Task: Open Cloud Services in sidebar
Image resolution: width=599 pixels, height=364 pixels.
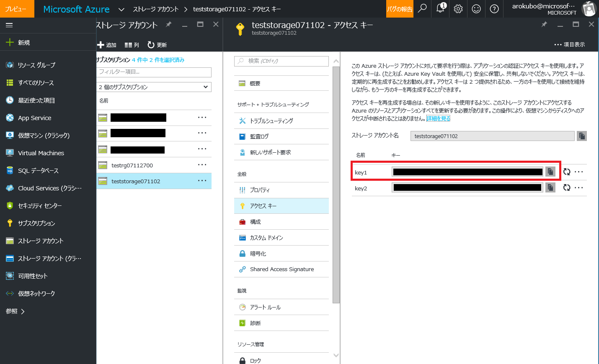Action: (48, 188)
